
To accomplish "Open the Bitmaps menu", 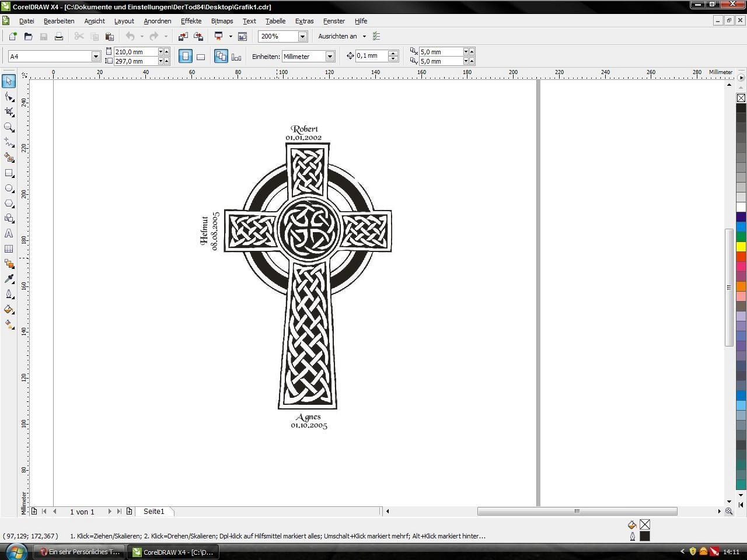I will (222, 21).
